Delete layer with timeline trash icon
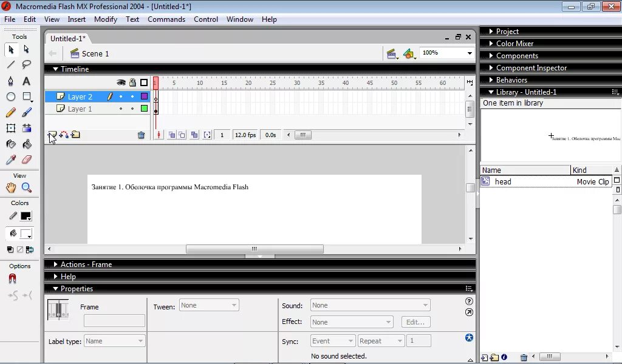 click(141, 135)
